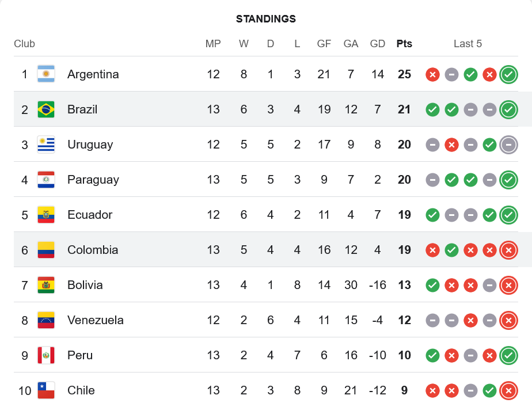This screenshot has width=532, height=418.
Task: Click the Ecuador flag icon
Action: 46,215
